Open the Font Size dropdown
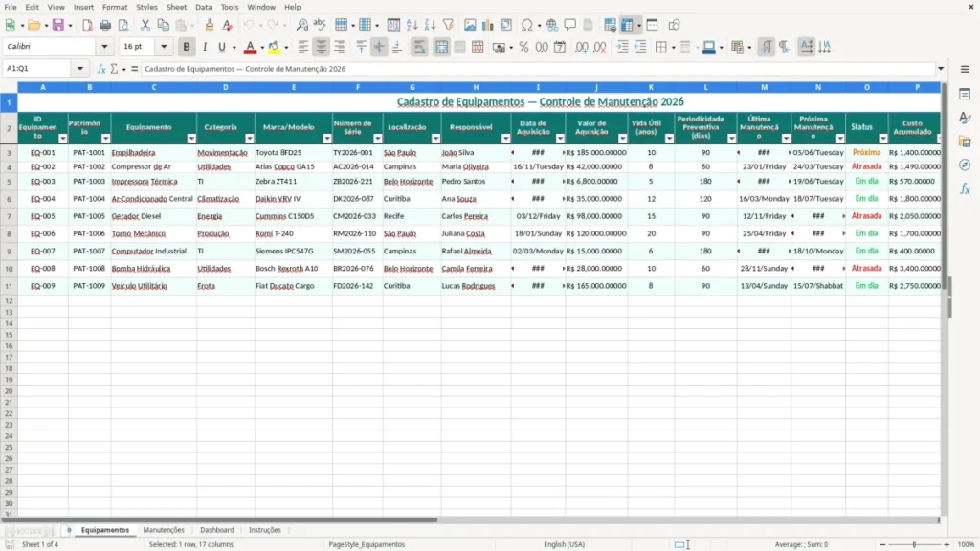 (164, 46)
